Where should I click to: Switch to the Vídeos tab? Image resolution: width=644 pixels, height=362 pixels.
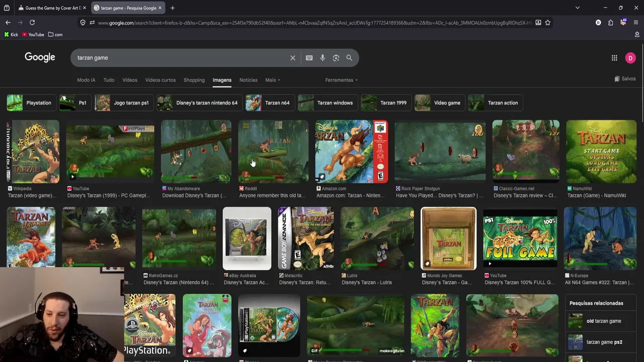click(130, 80)
